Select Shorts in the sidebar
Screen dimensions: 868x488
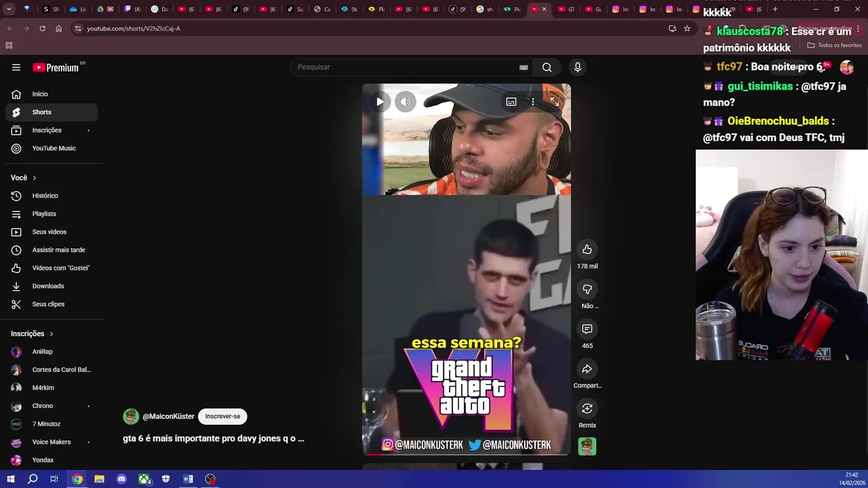pos(52,112)
